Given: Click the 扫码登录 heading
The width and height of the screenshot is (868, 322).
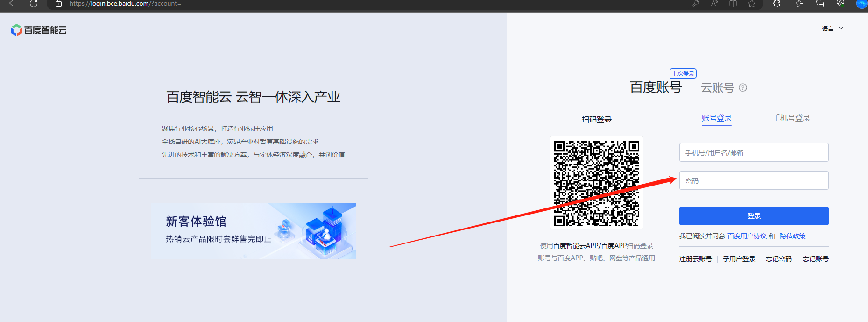Looking at the screenshot, I should tap(597, 120).
